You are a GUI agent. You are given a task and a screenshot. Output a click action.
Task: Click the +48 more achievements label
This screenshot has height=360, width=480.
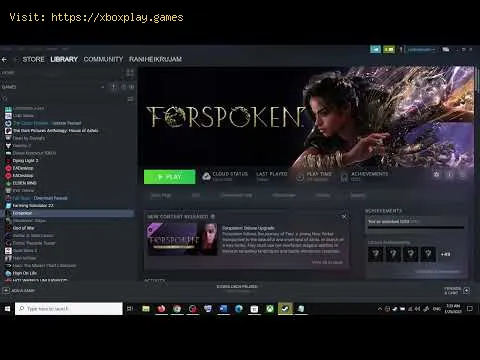click(x=445, y=254)
